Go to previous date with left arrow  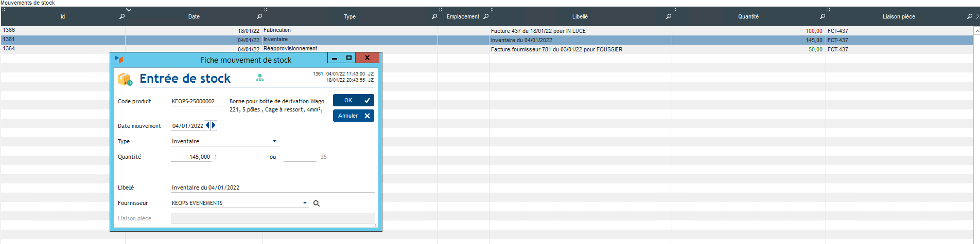click(207, 125)
